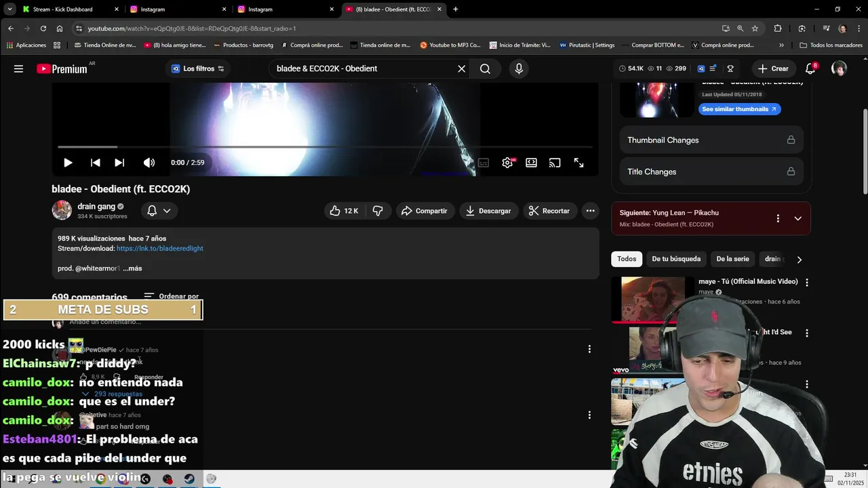Enter fullscreen mode
This screenshot has height=488, width=868.
tap(578, 163)
